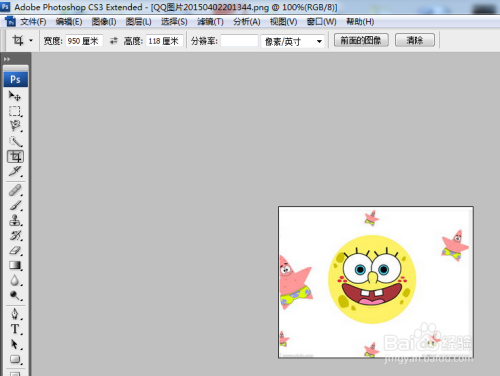Viewport: 500px width, 376px height.
Task: Select the Horizontal Type tool
Action: click(15, 329)
